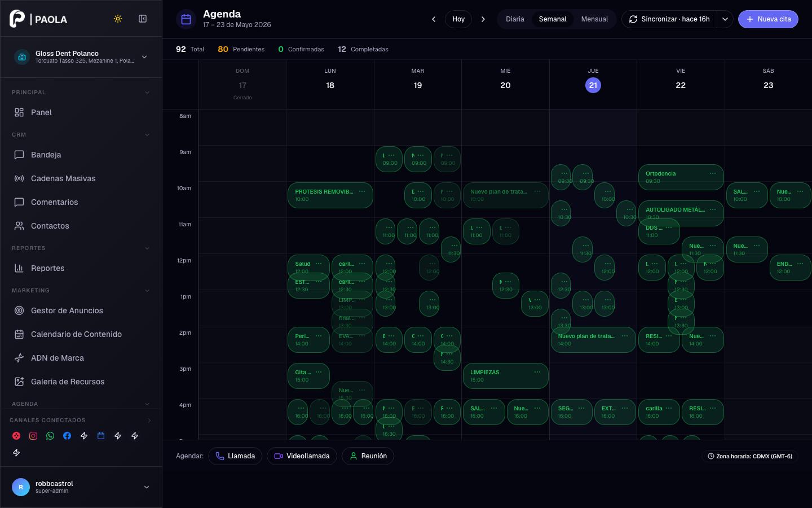This screenshot has width=812, height=508.
Task: Click the red connected channel icon
Action: [x=16, y=436]
